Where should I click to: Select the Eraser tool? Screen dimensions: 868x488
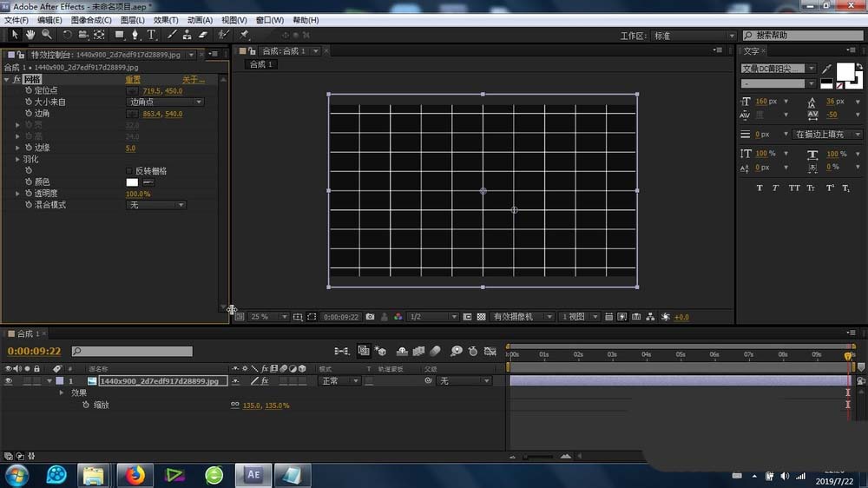tap(203, 35)
